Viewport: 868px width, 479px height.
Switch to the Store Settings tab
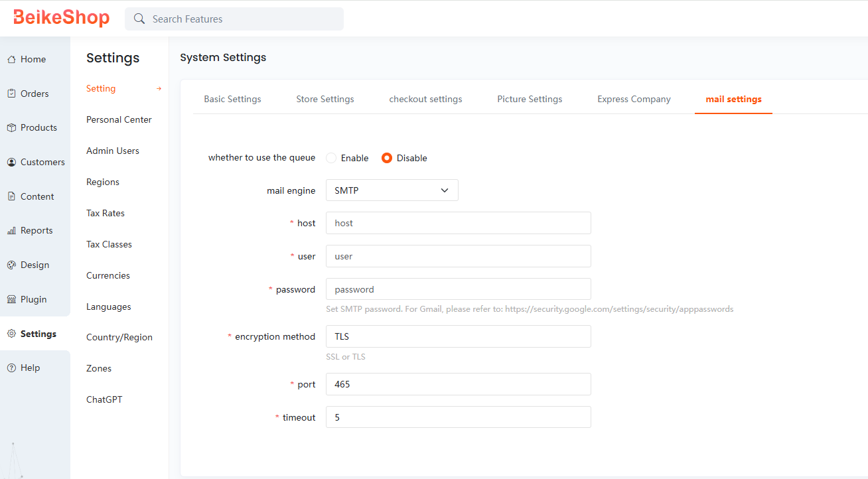point(325,99)
